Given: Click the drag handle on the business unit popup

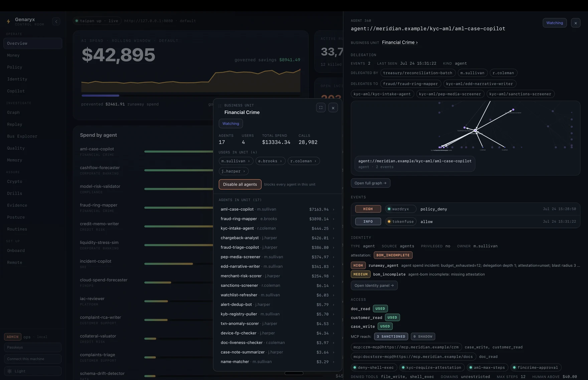Looking at the screenshot, I should click(x=220, y=106).
